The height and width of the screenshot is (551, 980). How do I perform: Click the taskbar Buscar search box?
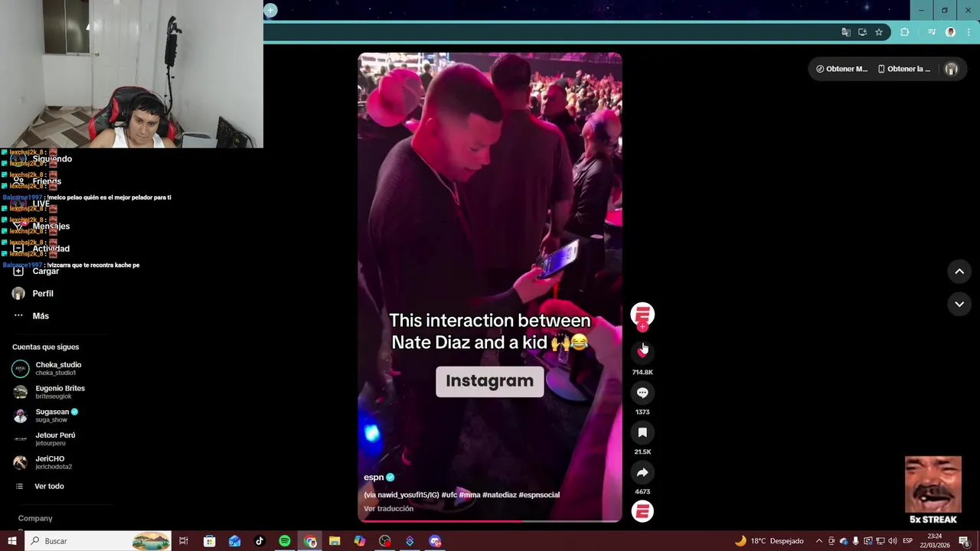pyautogui.click(x=99, y=541)
